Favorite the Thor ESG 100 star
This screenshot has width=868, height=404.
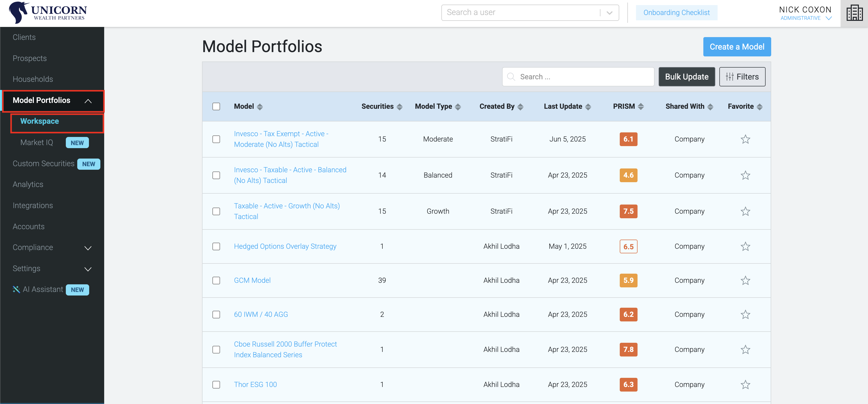coord(745,384)
